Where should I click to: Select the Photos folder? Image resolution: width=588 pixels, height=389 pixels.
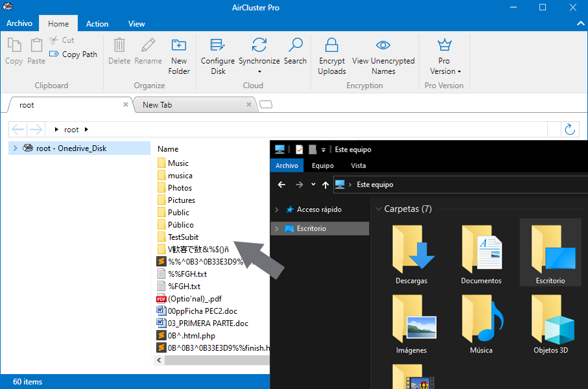pyautogui.click(x=174, y=188)
